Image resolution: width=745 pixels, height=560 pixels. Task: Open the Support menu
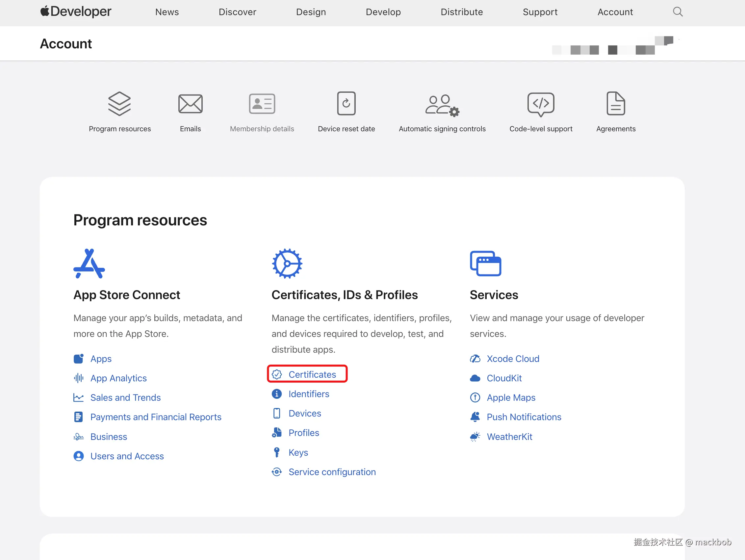tap(540, 12)
